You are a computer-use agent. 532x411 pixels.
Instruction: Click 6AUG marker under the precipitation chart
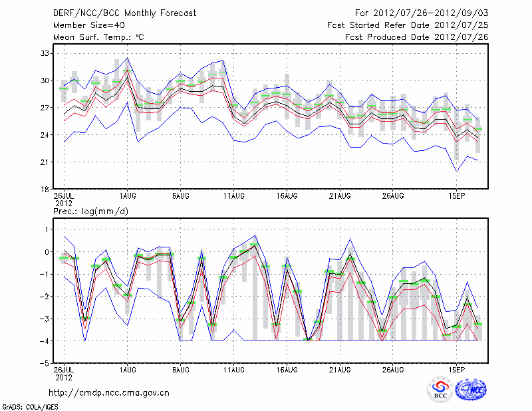(x=181, y=369)
